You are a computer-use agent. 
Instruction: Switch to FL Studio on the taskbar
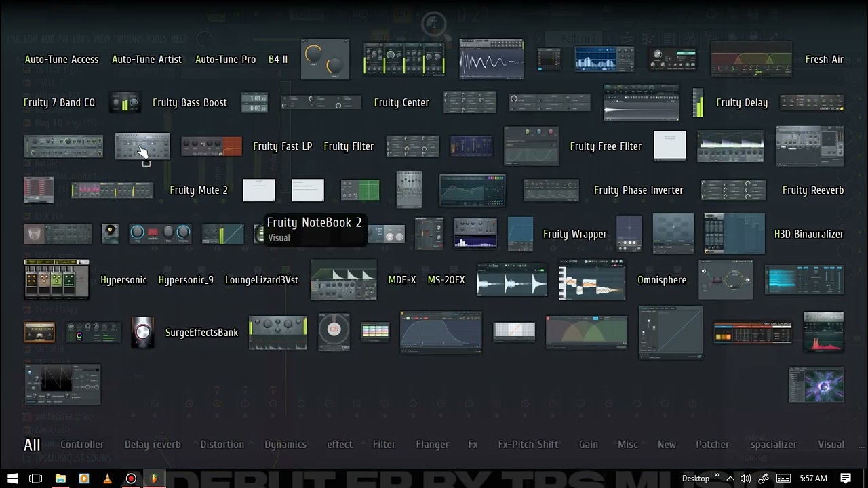155,479
